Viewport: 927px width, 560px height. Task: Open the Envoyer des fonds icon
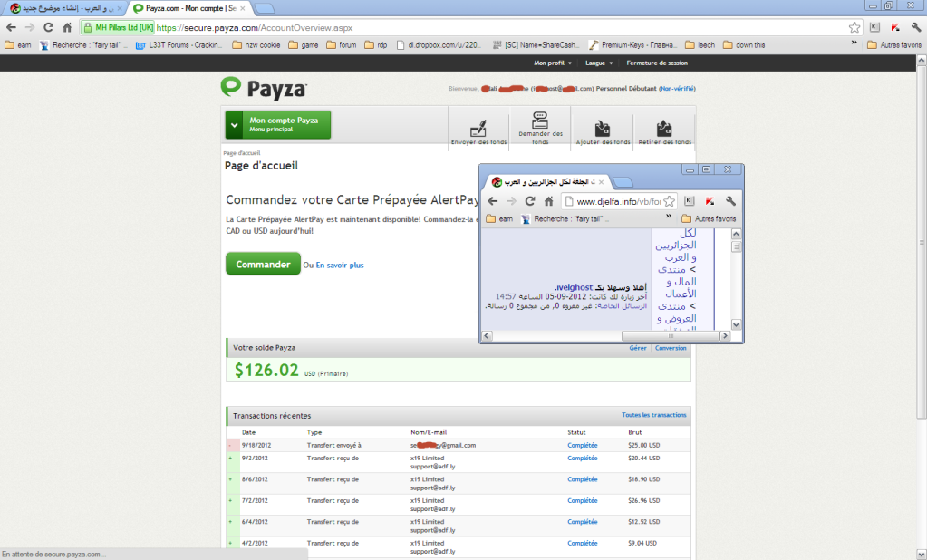click(x=478, y=129)
